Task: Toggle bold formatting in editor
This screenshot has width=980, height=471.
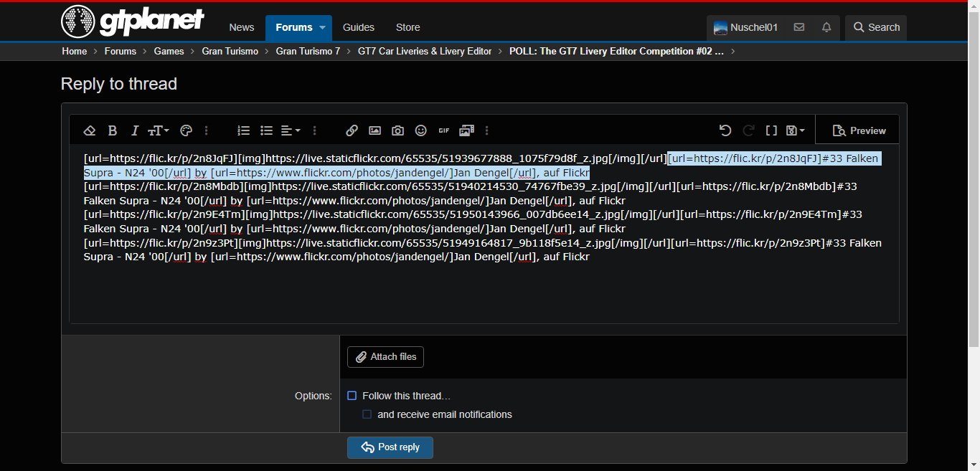Action: click(113, 130)
